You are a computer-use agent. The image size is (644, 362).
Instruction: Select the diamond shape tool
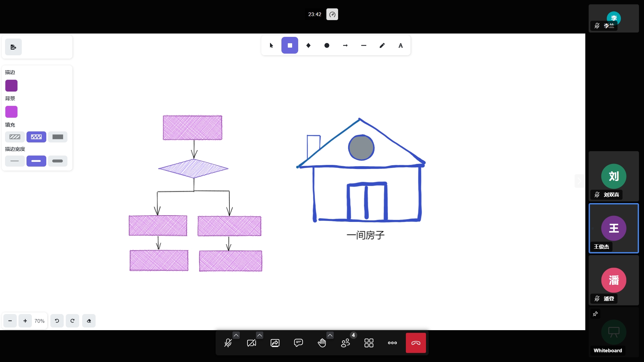coord(308,46)
